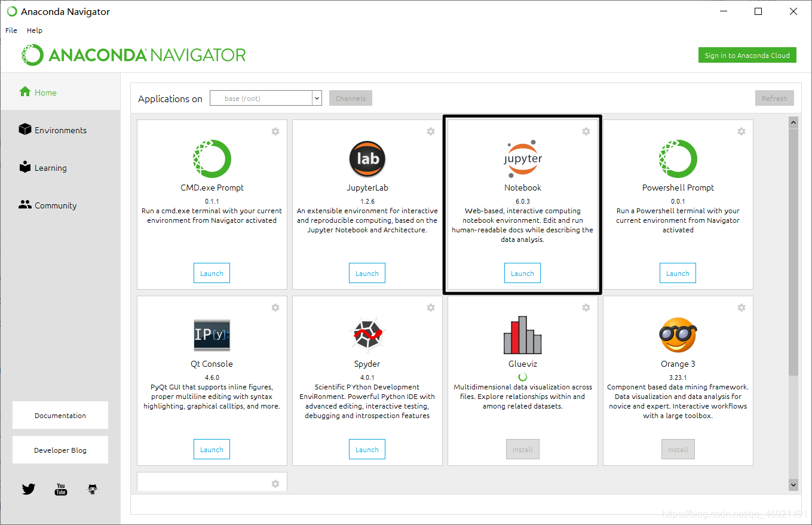Click the Anaconda Navigator title bar icon
812x525 pixels.
tap(12, 11)
